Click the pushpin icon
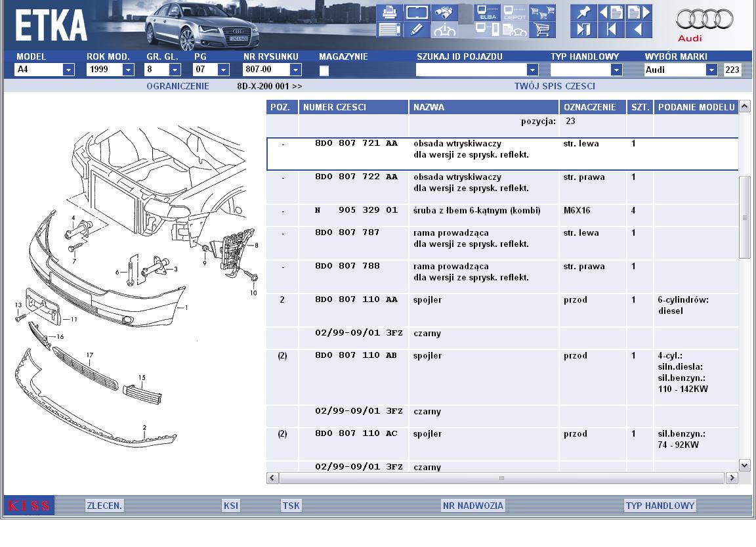 click(583, 12)
